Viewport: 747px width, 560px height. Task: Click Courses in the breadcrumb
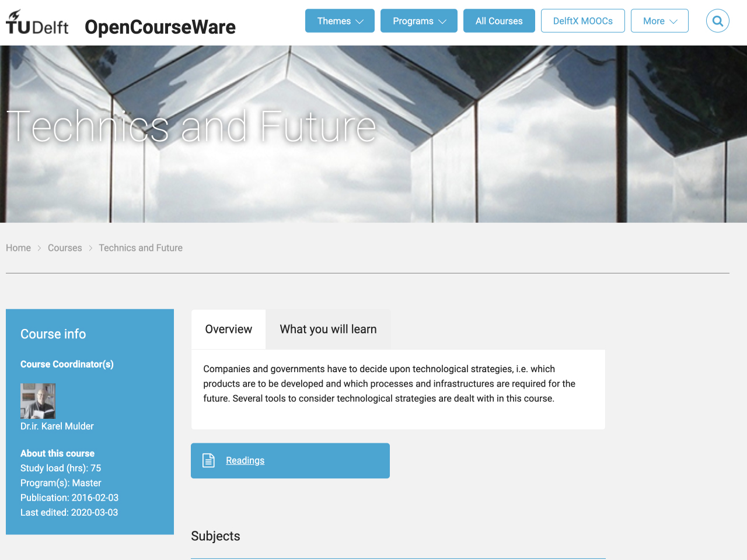65,248
